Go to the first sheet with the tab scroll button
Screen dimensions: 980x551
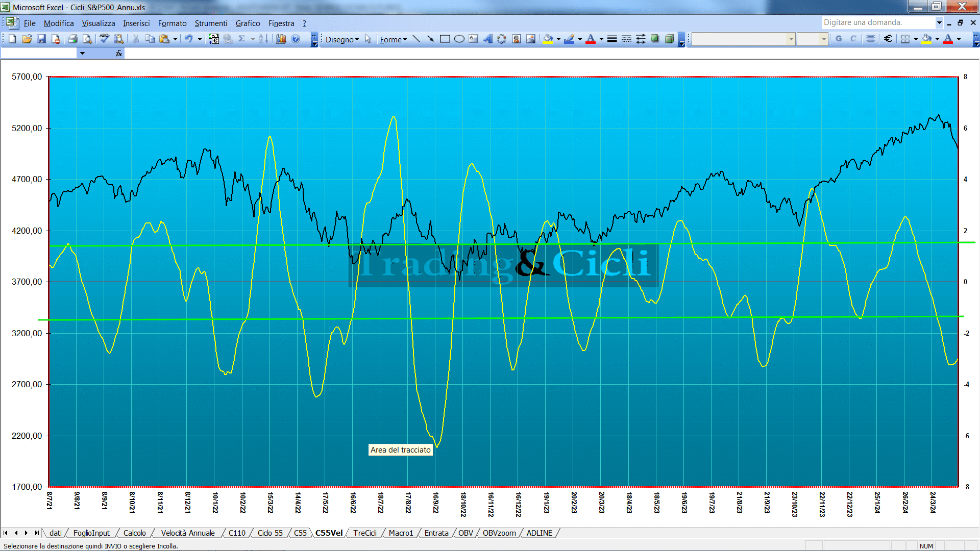click(x=6, y=533)
